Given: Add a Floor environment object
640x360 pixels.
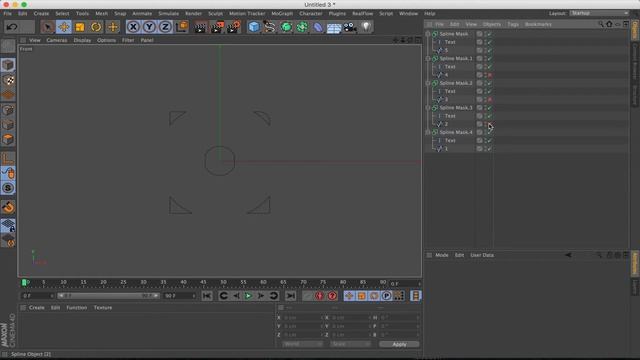Looking at the screenshot, I should pyautogui.click(x=334, y=28).
